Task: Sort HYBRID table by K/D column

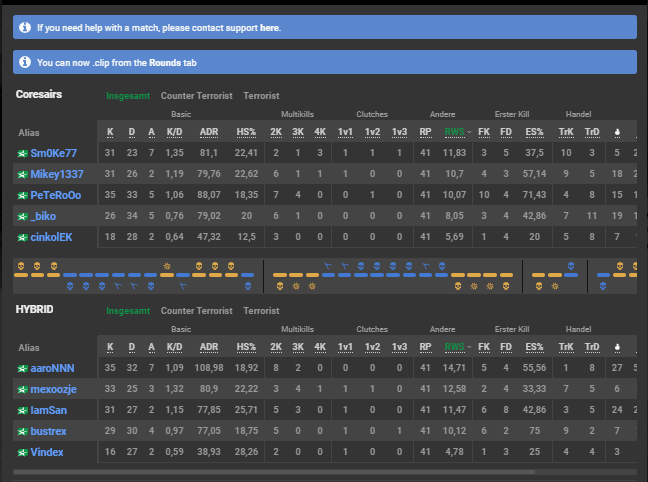Action: point(174,347)
